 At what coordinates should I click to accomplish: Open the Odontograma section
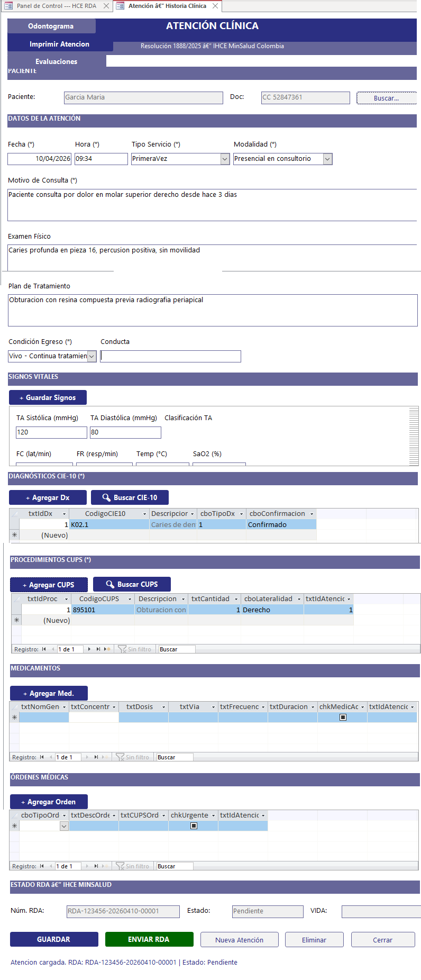click(51, 26)
